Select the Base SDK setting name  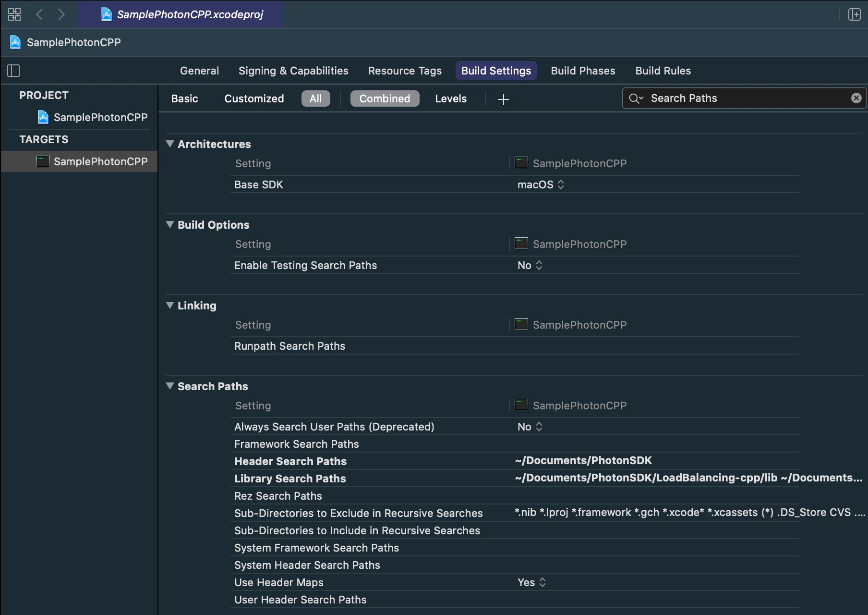259,184
